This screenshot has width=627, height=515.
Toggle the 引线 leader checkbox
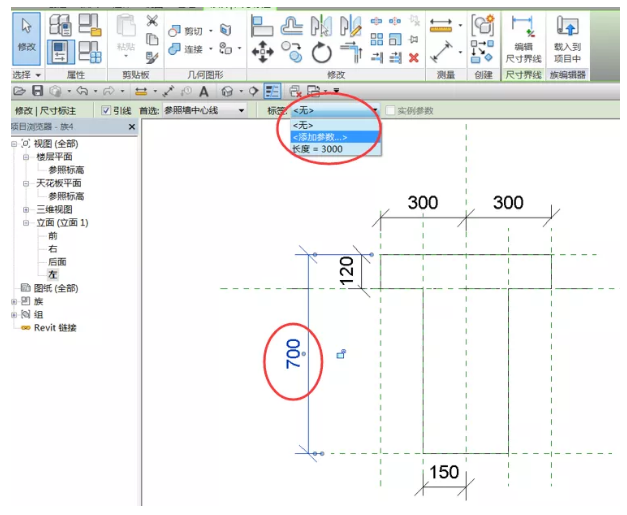point(106,110)
